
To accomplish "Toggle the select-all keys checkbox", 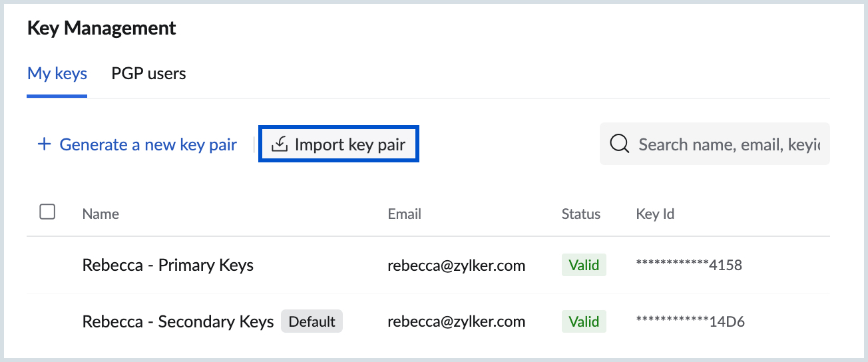I will click(x=47, y=212).
